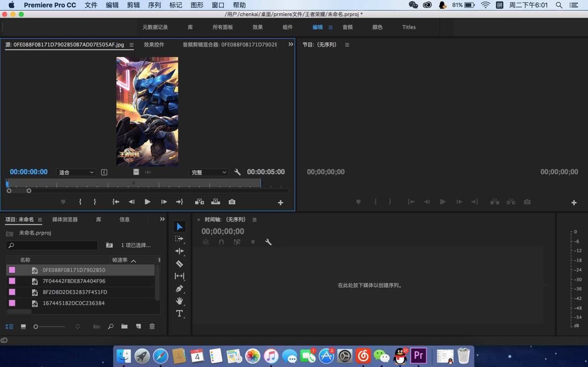Image resolution: width=588 pixels, height=367 pixels.
Task: Open the 序列 menu in the menu bar
Action: pos(155,5)
